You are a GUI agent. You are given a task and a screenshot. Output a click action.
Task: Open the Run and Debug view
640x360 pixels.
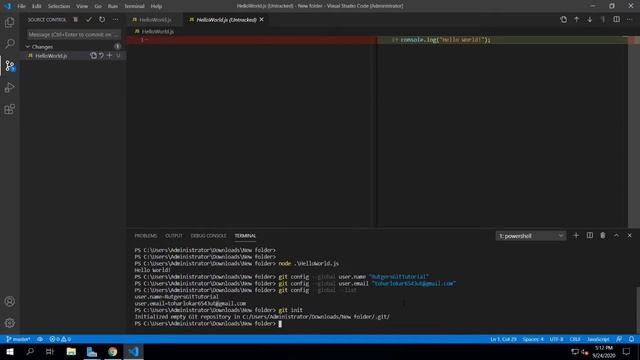click(9, 87)
